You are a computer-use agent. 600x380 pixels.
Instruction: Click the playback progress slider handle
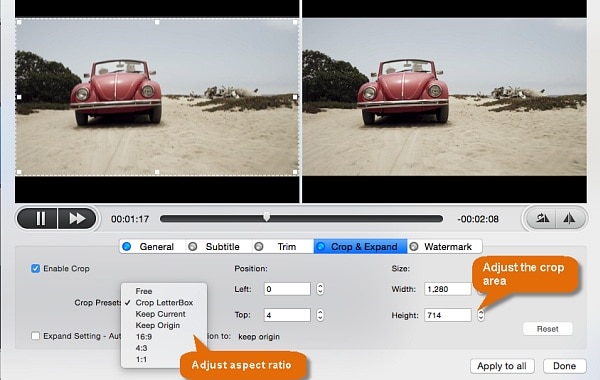(267, 217)
